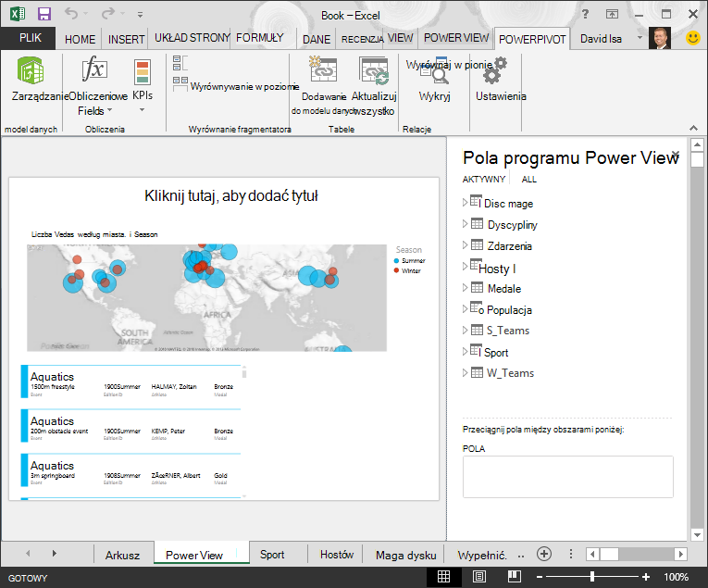Expand the Zdarzenia table
708x588 pixels.
coord(466,244)
